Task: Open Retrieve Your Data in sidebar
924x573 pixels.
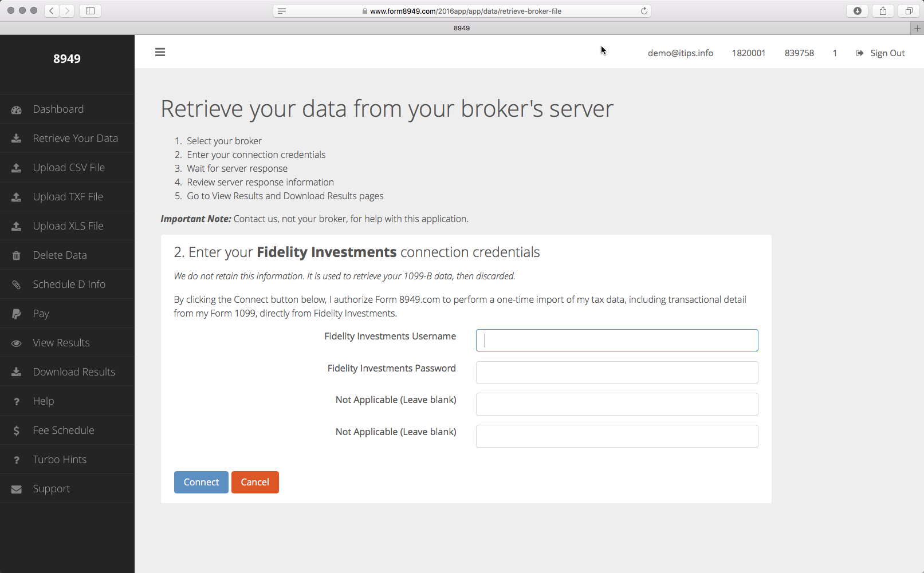Action: point(67,139)
